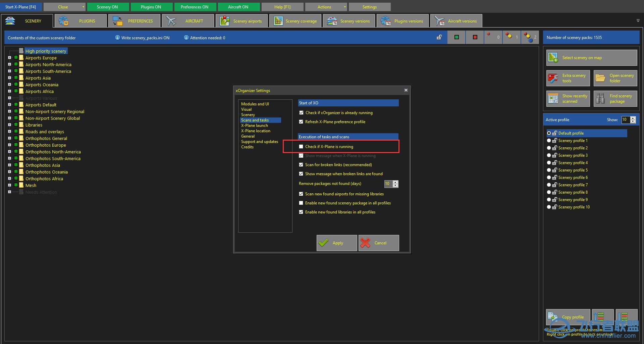Click the single red dot filter icon

[489, 34]
